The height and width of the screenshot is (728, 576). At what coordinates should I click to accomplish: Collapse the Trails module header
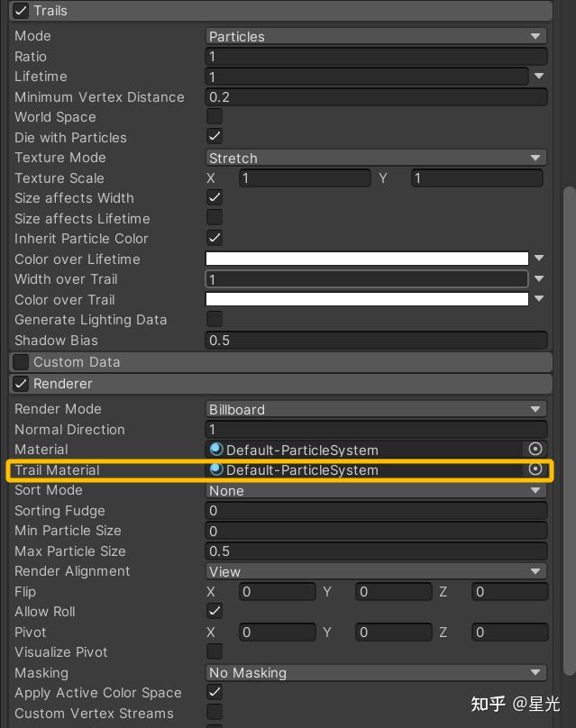tap(280, 10)
